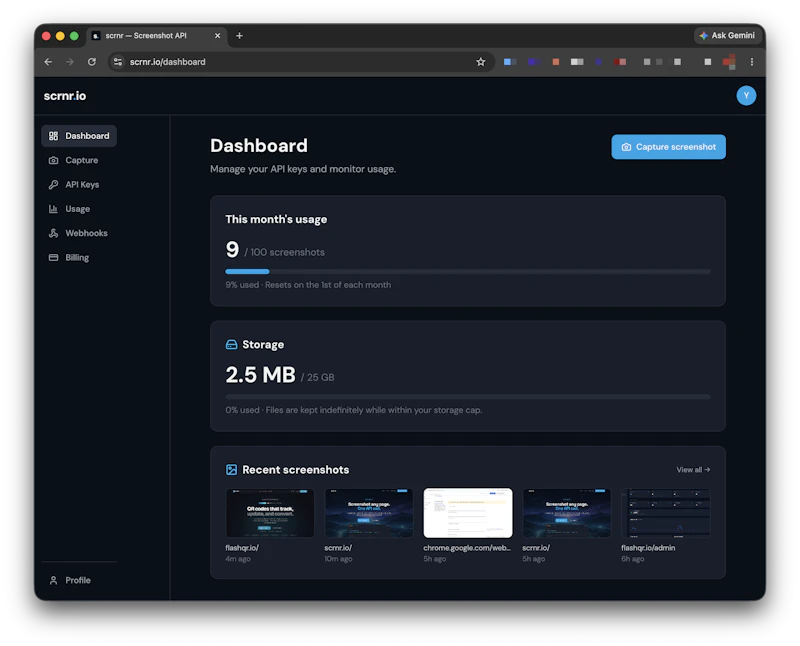This screenshot has width=800, height=646.
Task: Click the 'This month's usage' heading
Action: pos(276,219)
